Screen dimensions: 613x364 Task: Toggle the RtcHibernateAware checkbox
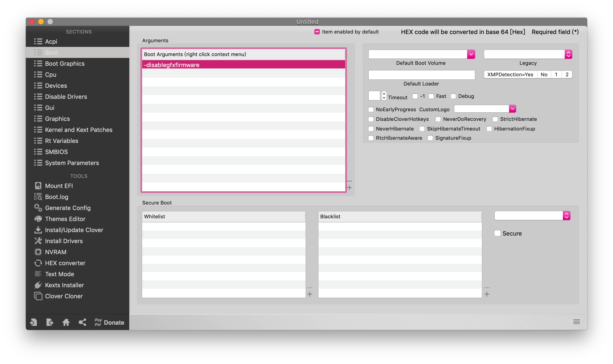pos(371,138)
